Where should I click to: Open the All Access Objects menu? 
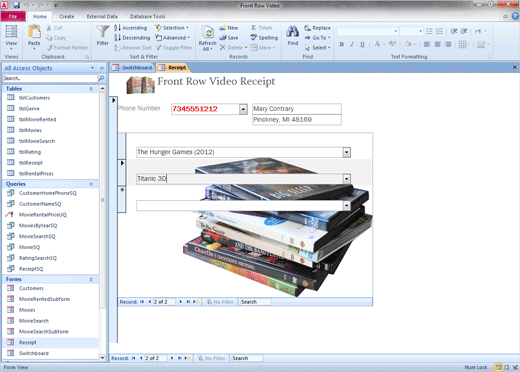92,68
